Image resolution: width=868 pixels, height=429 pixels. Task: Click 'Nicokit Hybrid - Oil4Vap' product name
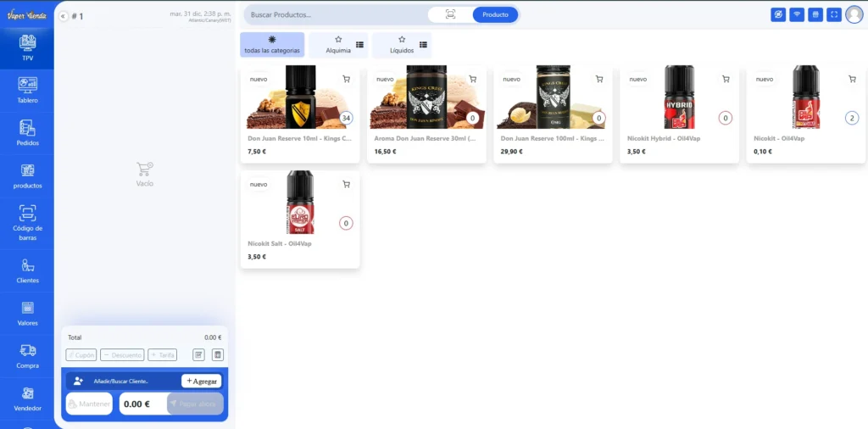(664, 138)
